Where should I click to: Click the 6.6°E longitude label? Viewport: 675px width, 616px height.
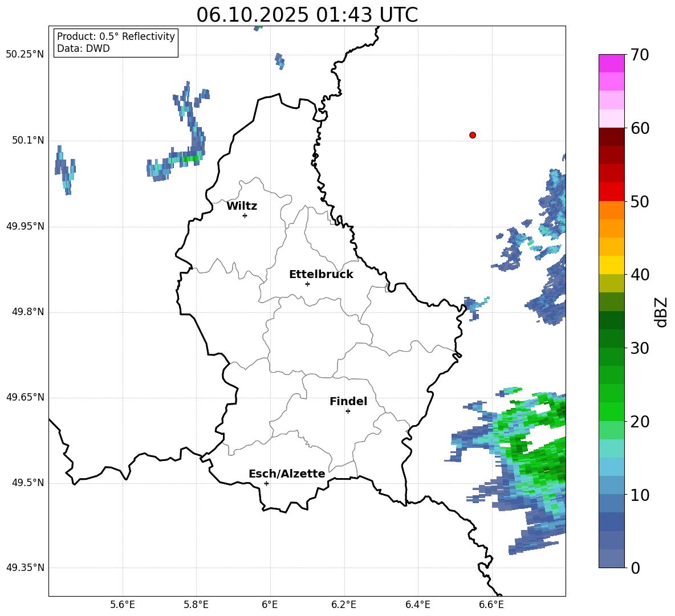[x=491, y=605]
